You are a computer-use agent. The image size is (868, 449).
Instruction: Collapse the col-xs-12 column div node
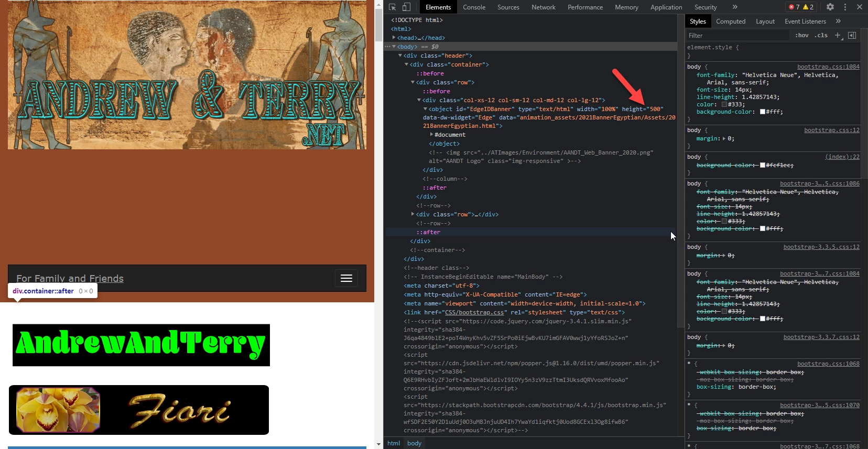coord(419,100)
